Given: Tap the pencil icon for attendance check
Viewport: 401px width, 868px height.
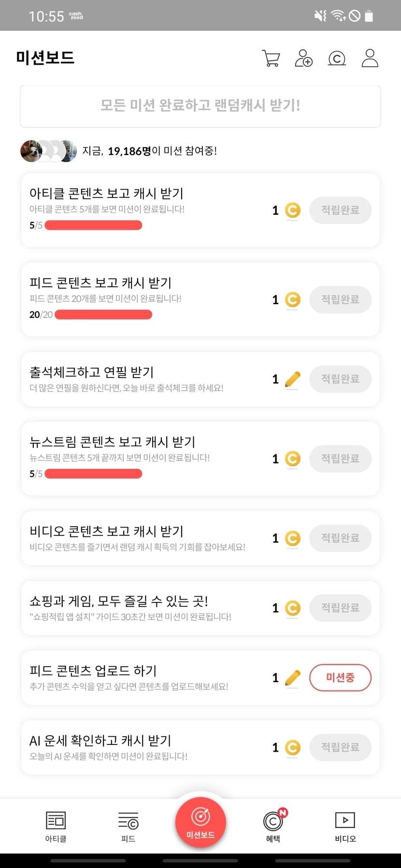Looking at the screenshot, I should coord(292,379).
